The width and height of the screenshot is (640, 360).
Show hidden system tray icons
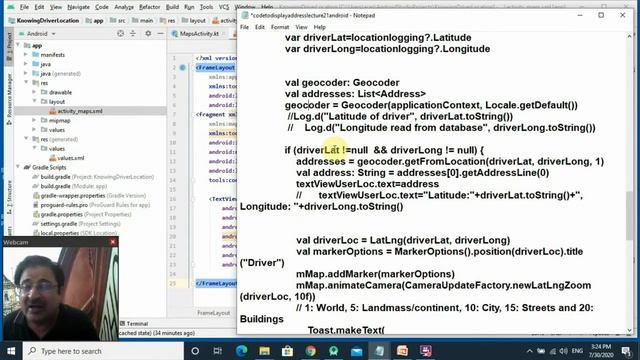click(x=529, y=351)
